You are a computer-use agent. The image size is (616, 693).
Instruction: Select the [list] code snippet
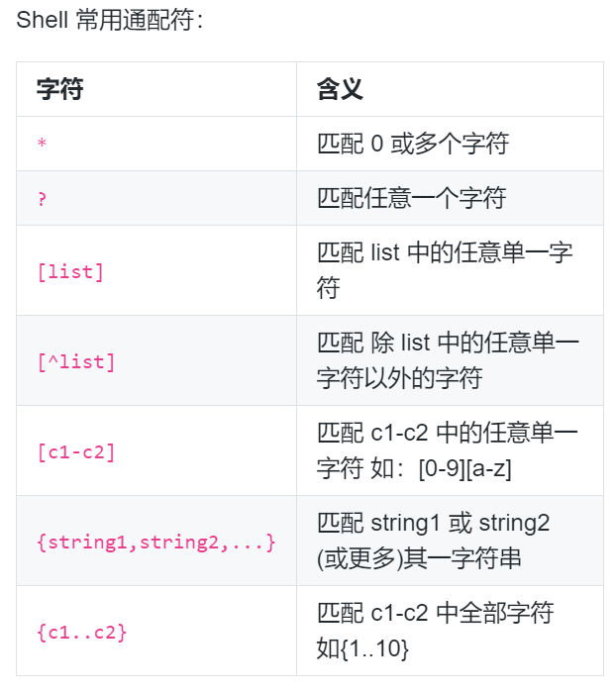click(x=70, y=271)
